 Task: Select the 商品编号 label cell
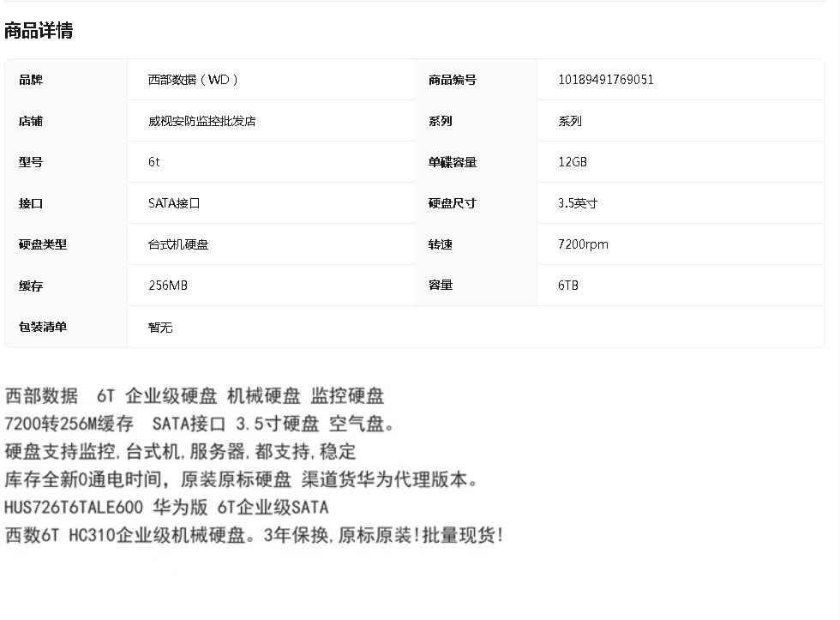pyautogui.click(x=476, y=80)
